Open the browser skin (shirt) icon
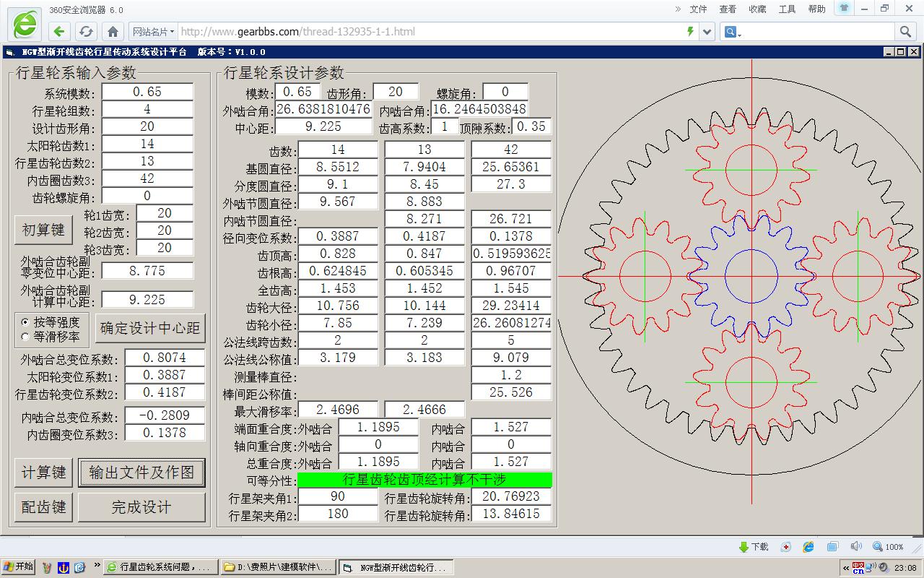924x578 pixels. tap(844, 8)
